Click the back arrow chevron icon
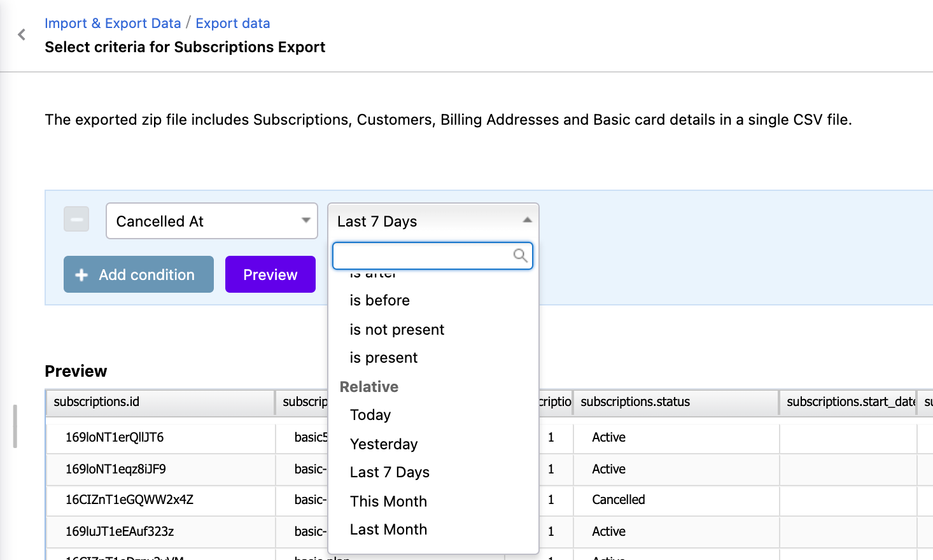 coord(22,34)
